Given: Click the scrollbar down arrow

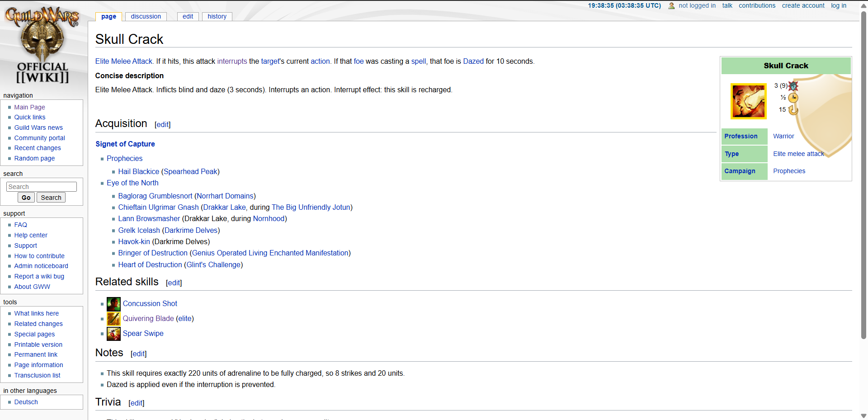Looking at the screenshot, I should tap(863, 416).
